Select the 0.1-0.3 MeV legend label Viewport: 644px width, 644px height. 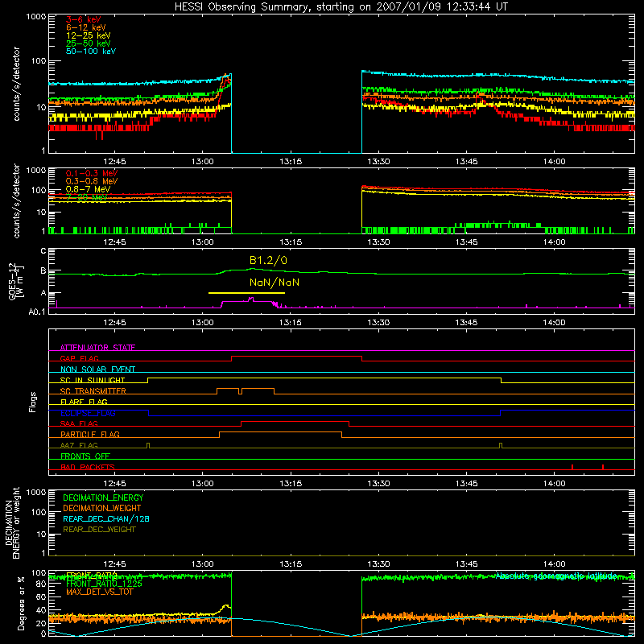click(92, 173)
